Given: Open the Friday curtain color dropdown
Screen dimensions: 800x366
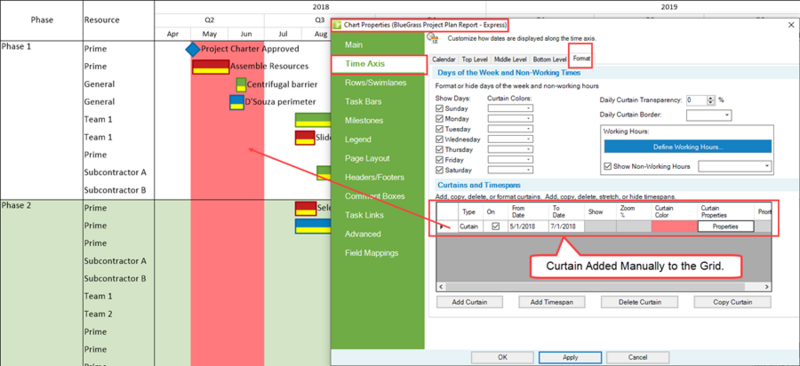Looking at the screenshot, I should pos(511,160).
